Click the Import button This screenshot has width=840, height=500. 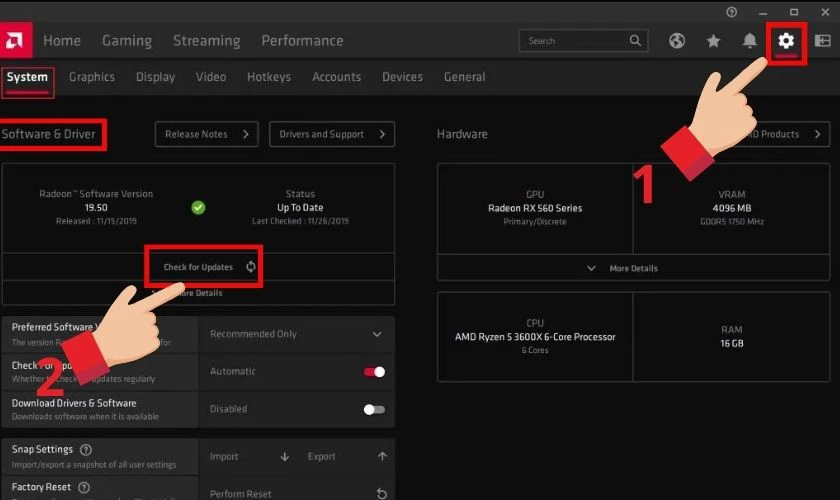coord(249,457)
